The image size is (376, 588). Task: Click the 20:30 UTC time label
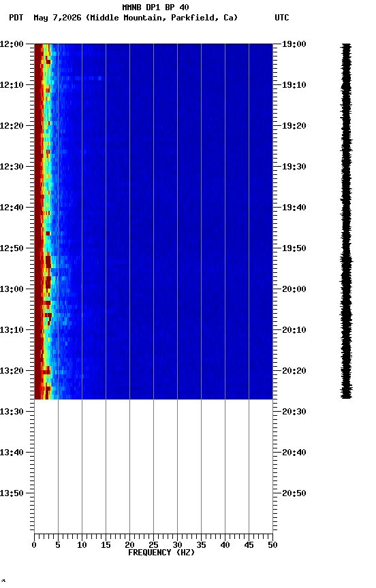294,412
